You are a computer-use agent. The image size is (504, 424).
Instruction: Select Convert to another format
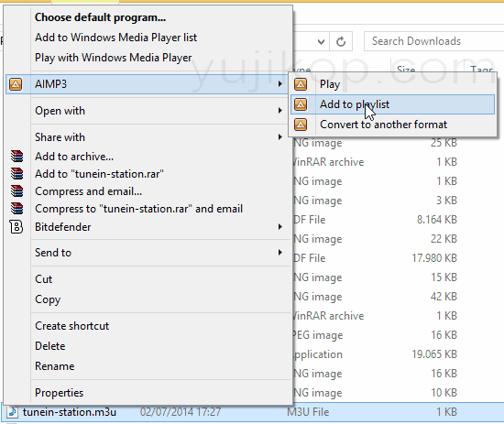[392, 125]
